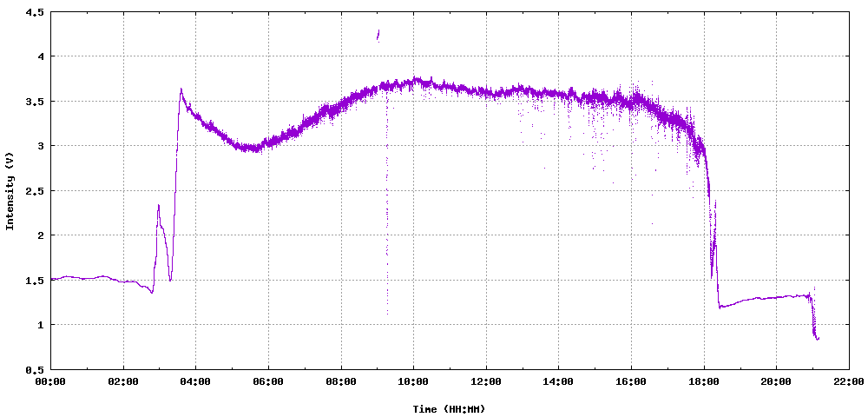Click the 22:00 x-axis tick label
Image resolution: width=868 pixels, height=417 pixels.
tap(849, 381)
